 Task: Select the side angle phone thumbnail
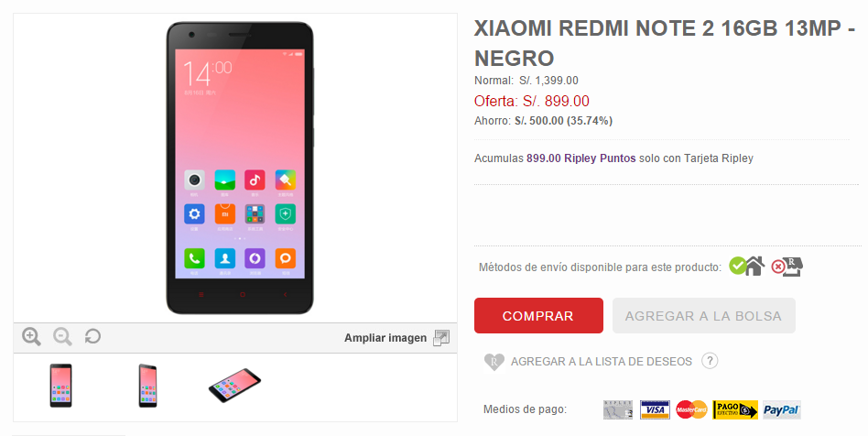coord(147,386)
